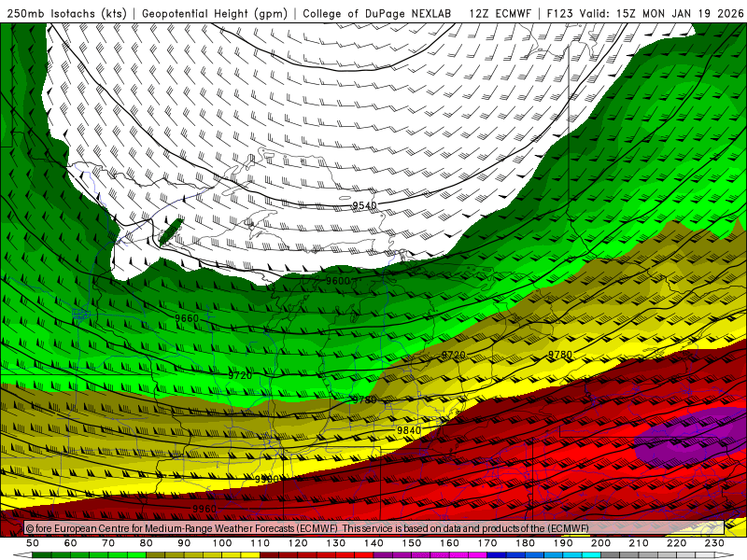Click the 9840 height contour label
The height and width of the screenshot is (560, 747).
pos(409,430)
